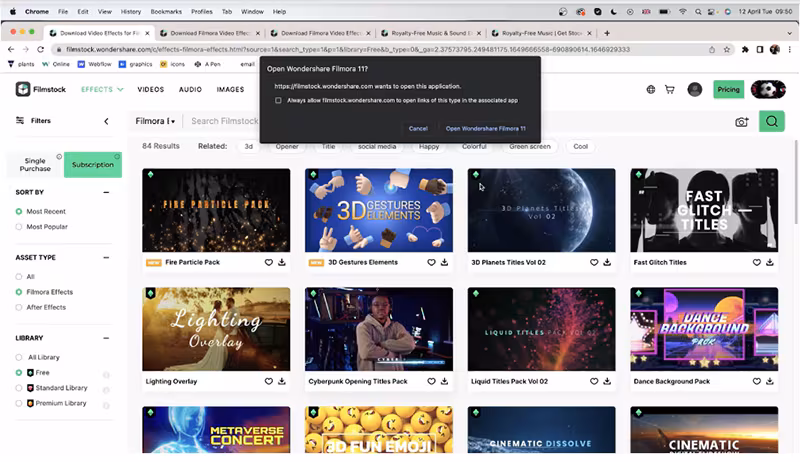Open Chrome tab list chevron
This screenshot has width=800, height=462.
(789, 33)
